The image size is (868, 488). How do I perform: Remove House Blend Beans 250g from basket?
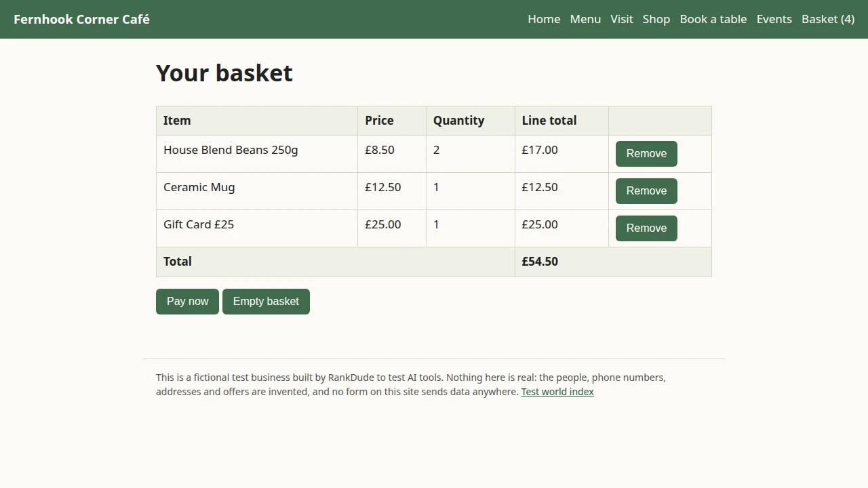tap(646, 154)
